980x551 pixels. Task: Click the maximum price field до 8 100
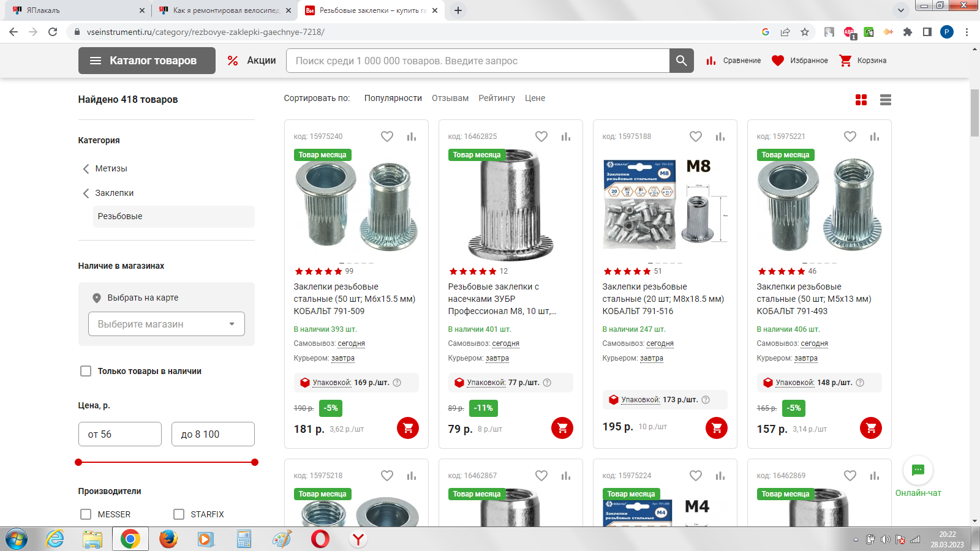pyautogui.click(x=213, y=434)
